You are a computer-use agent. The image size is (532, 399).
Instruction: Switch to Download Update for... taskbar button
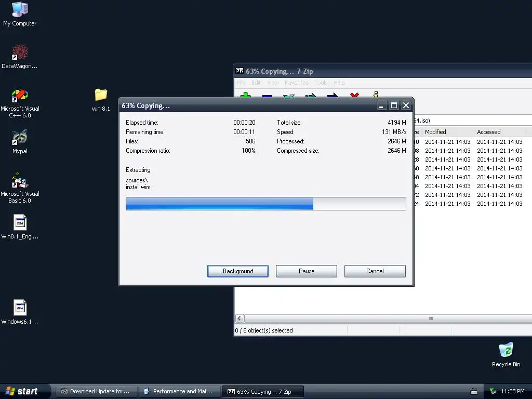pyautogui.click(x=96, y=392)
